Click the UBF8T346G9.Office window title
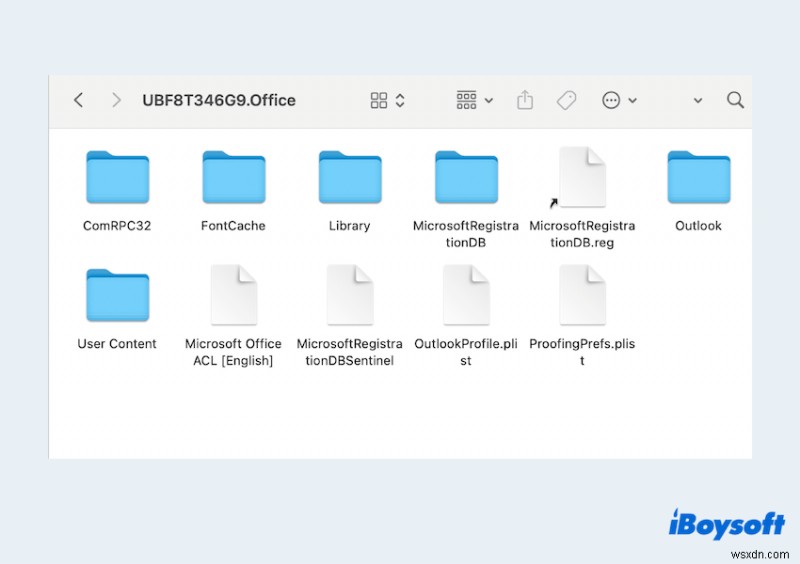Screen dimensions: 800x564 [219, 100]
